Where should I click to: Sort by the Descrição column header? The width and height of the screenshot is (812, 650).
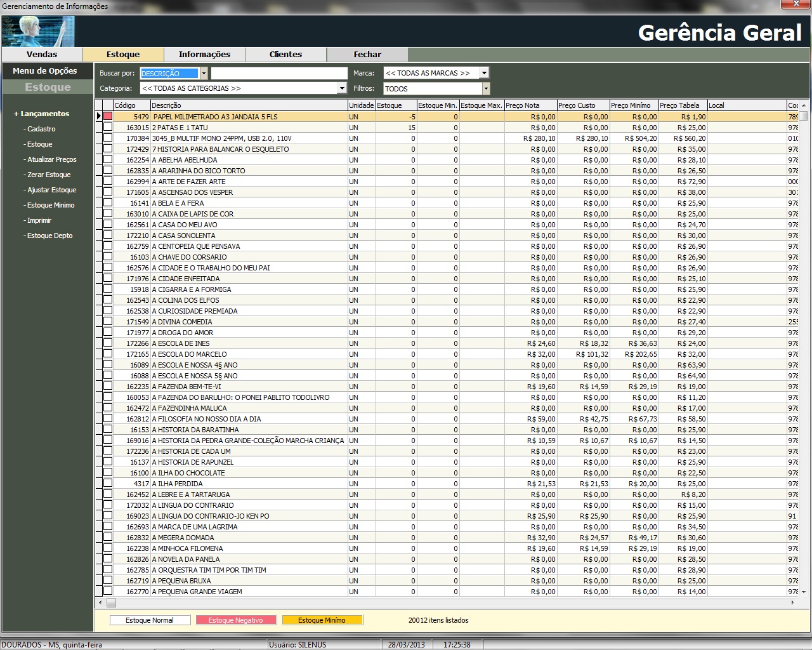pyautogui.click(x=249, y=105)
